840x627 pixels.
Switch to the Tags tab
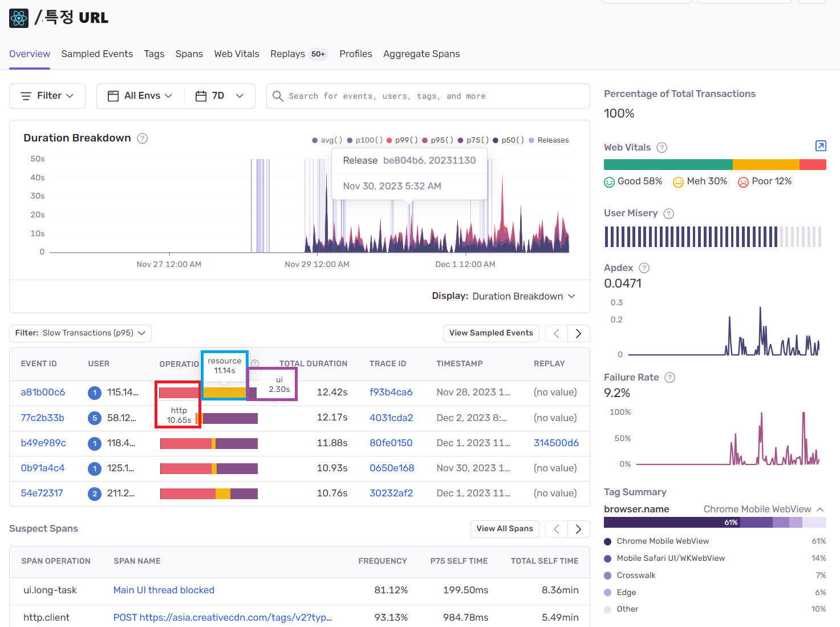tap(154, 54)
